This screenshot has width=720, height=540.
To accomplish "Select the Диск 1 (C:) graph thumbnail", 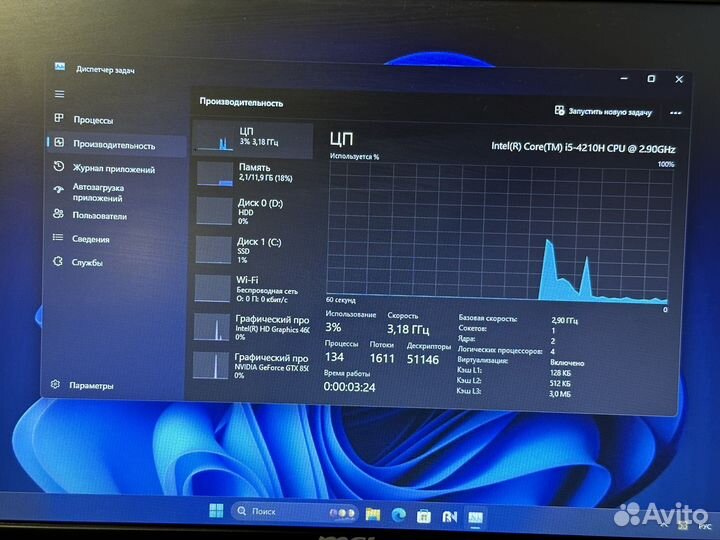I will point(213,250).
